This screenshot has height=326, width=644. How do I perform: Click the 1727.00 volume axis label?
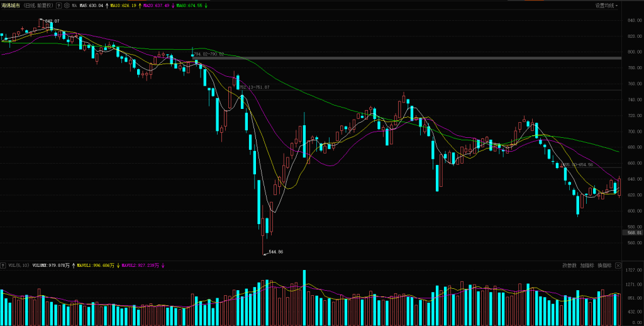[635, 270]
